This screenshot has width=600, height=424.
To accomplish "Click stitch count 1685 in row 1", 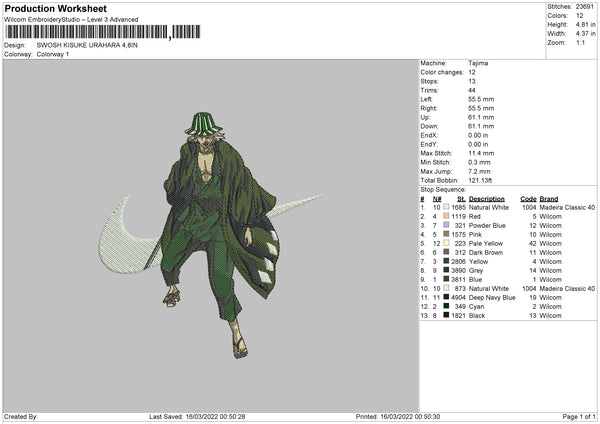I will point(458,207).
